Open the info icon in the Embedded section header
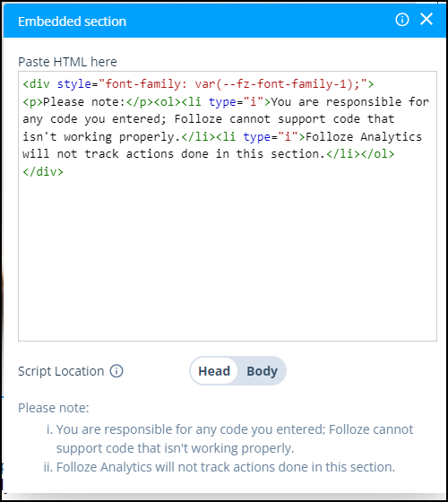 402,20
